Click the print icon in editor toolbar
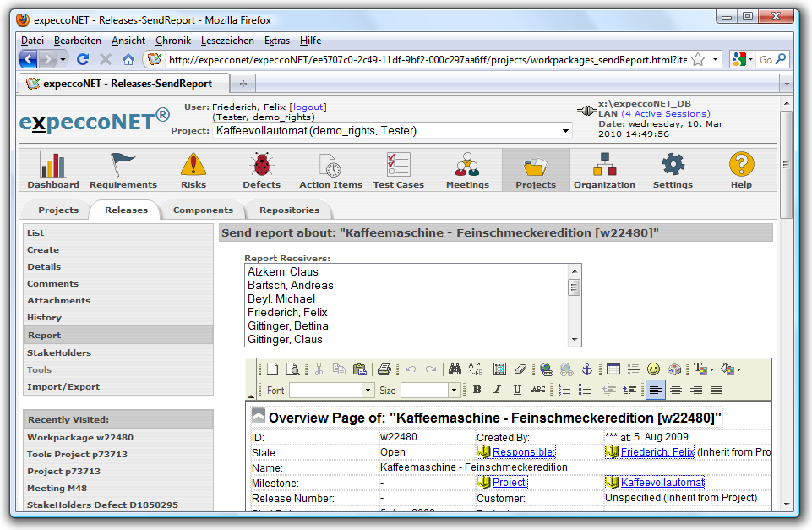 point(384,369)
